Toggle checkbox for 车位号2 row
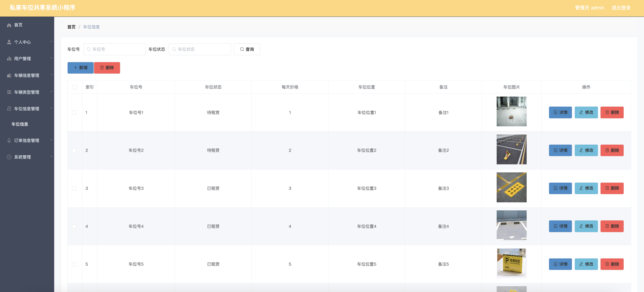The image size is (644, 292). (x=74, y=150)
